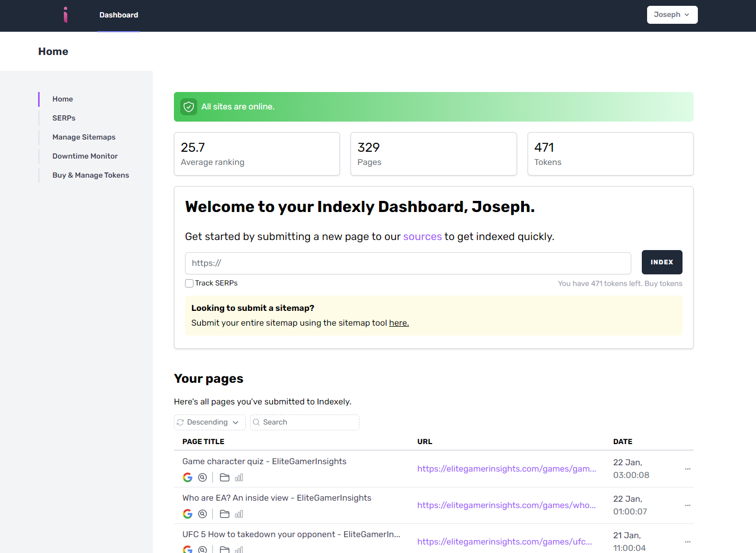Open Manage Sitemaps in the sidebar
This screenshot has width=756, height=553.
[x=84, y=137]
